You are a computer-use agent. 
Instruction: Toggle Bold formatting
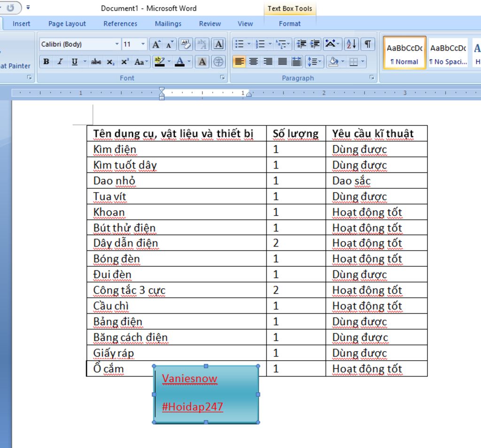point(47,62)
